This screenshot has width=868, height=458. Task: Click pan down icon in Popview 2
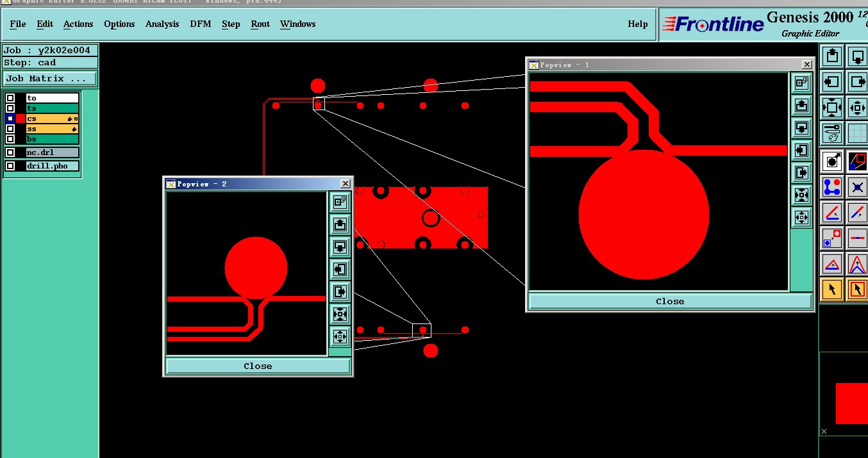(x=340, y=247)
